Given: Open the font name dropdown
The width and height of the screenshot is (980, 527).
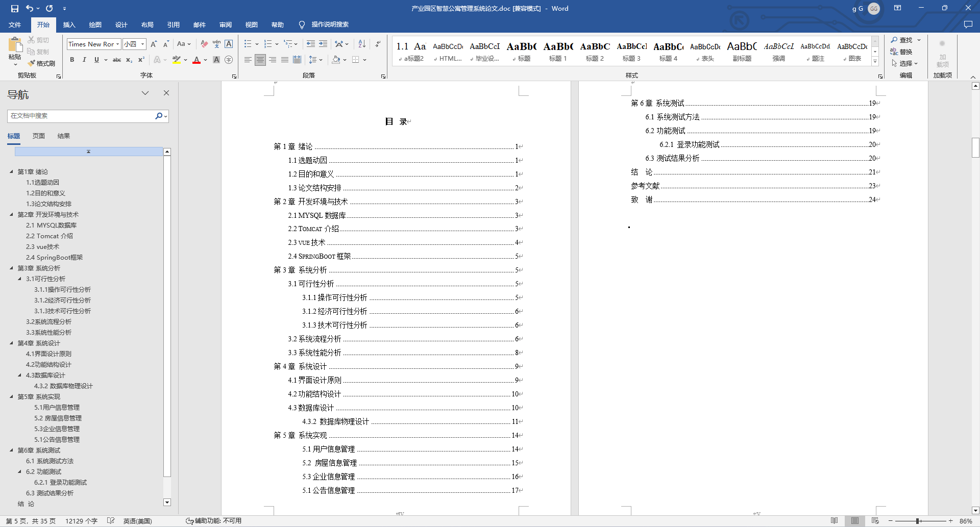Looking at the screenshot, I should click(118, 44).
